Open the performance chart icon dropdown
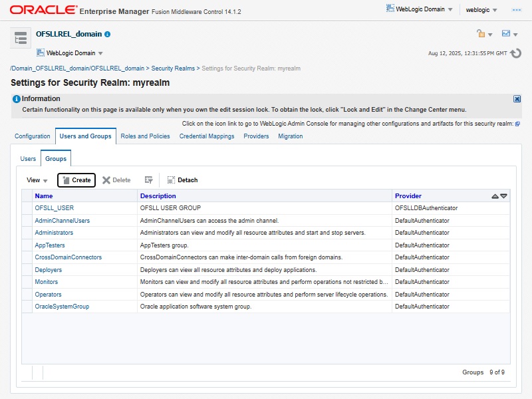The height and width of the screenshot is (399, 532). (509, 34)
